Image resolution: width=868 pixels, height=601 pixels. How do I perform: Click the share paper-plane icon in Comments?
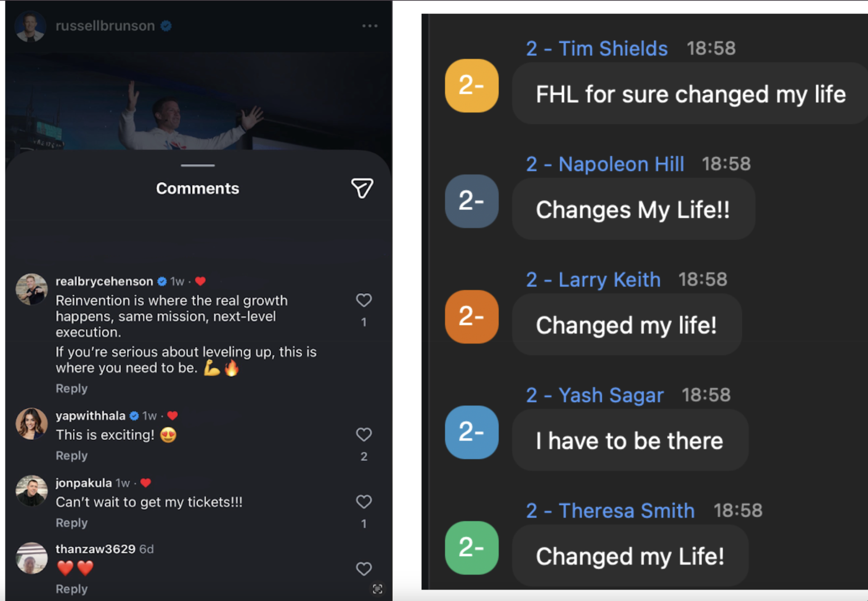coord(362,188)
